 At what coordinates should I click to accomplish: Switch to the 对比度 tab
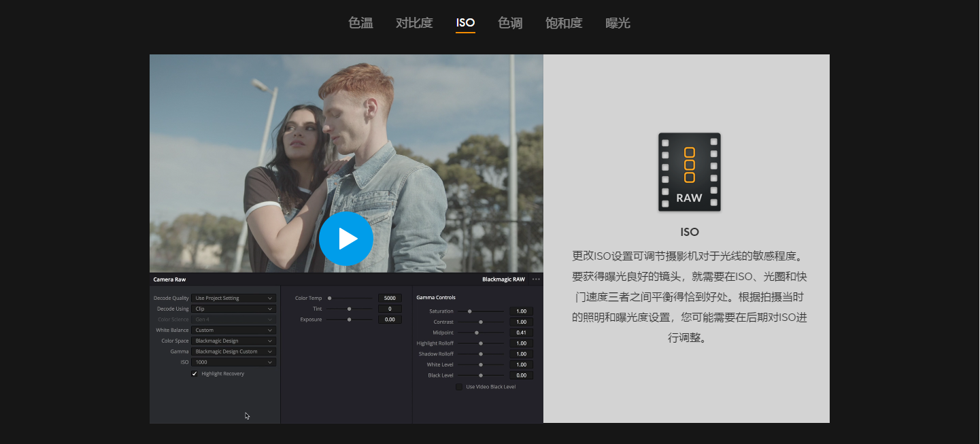click(414, 23)
